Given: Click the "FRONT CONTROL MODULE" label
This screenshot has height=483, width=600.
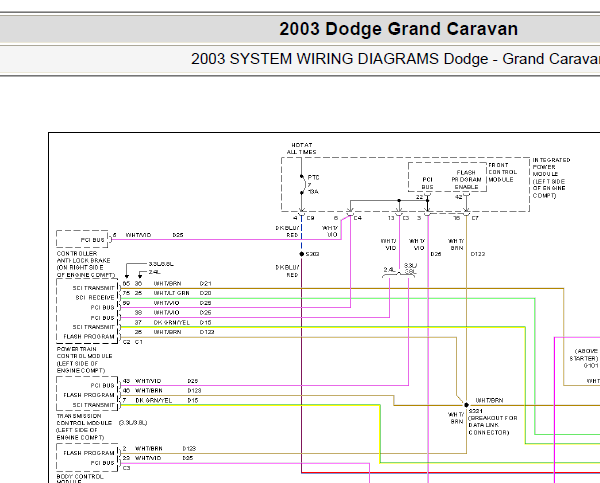Looking at the screenshot, I should point(502,172).
